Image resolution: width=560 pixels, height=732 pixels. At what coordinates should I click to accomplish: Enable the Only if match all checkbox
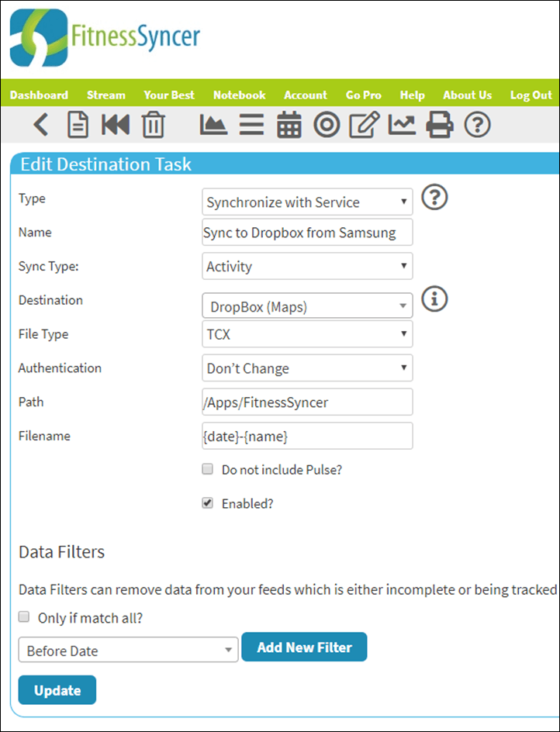[x=24, y=617]
